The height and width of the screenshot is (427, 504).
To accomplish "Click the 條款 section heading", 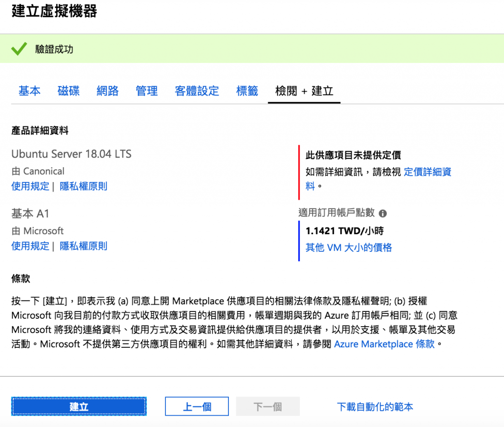I will coord(21,278).
